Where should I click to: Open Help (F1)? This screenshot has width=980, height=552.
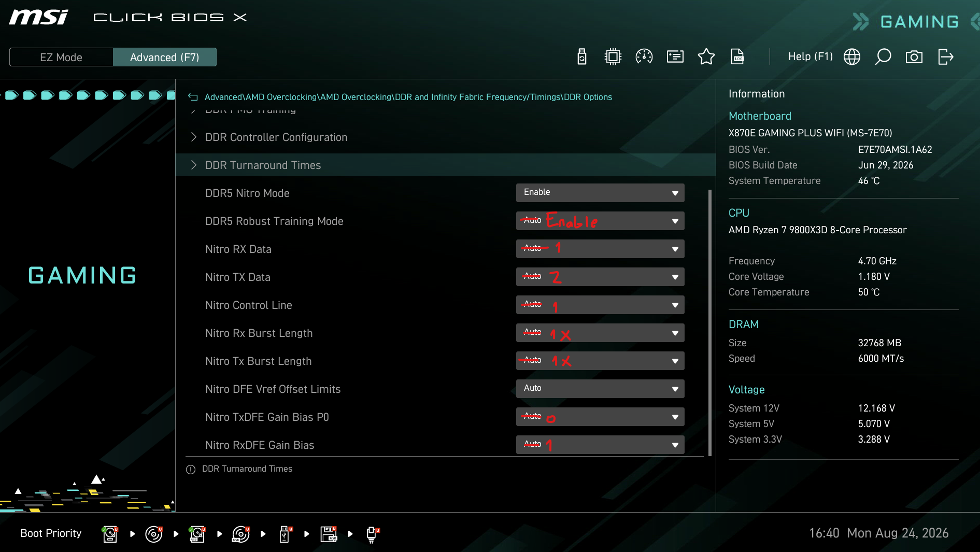pos(811,56)
